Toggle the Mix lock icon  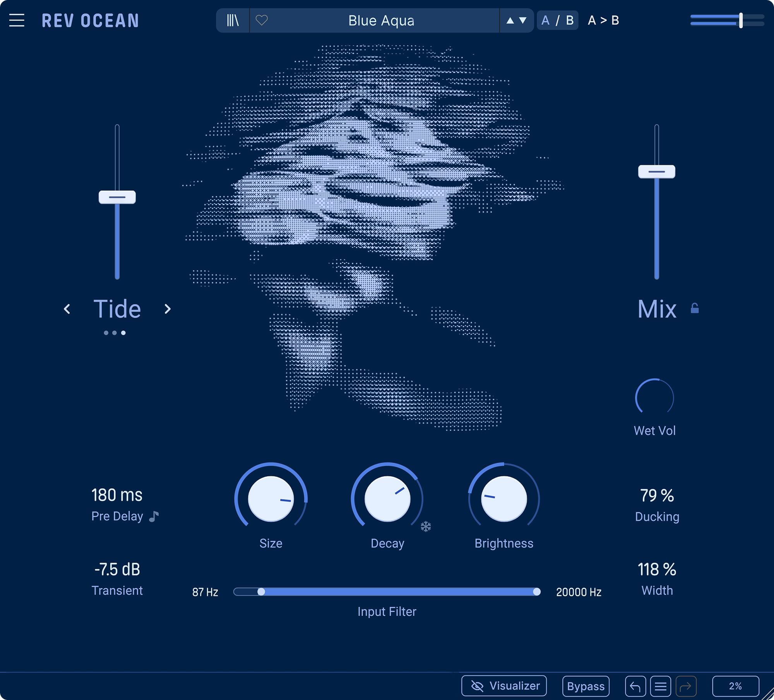click(695, 308)
